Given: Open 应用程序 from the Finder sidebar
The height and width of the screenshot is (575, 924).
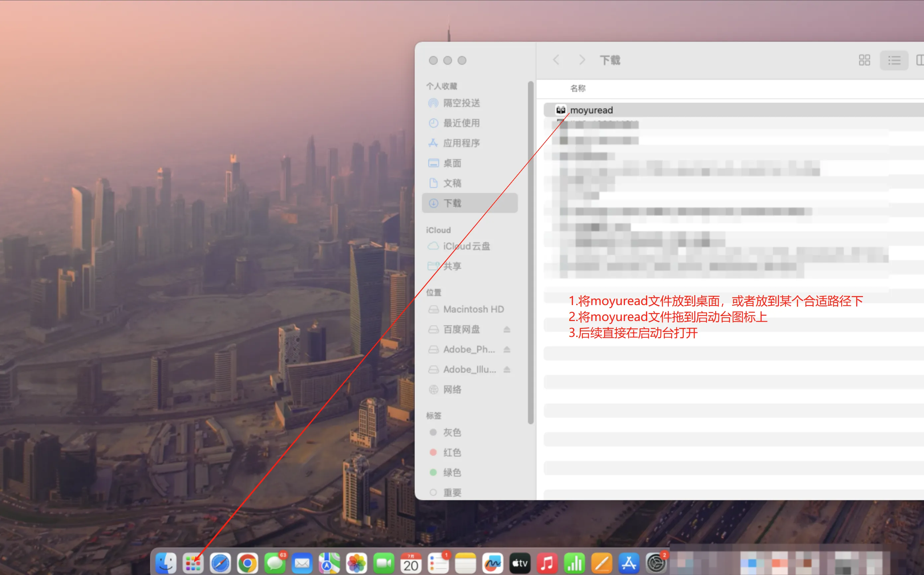Looking at the screenshot, I should [461, 143].
